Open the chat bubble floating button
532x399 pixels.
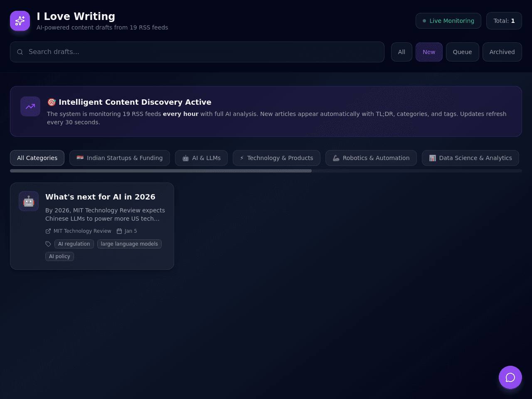coord(510,377)
